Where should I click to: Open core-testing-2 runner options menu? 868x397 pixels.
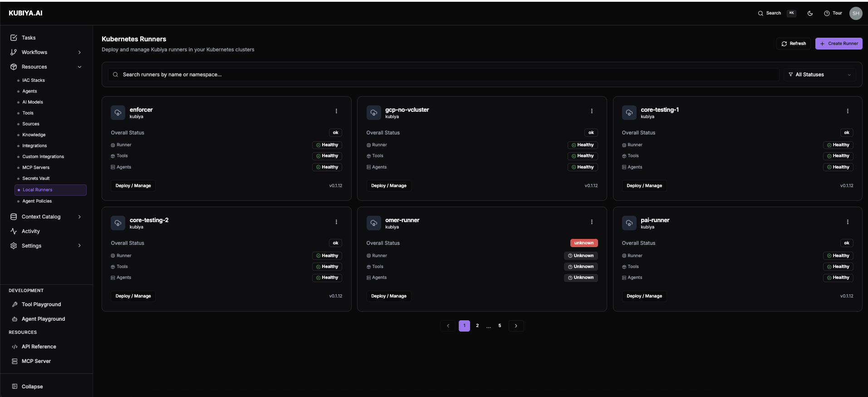tap(336, 222)
